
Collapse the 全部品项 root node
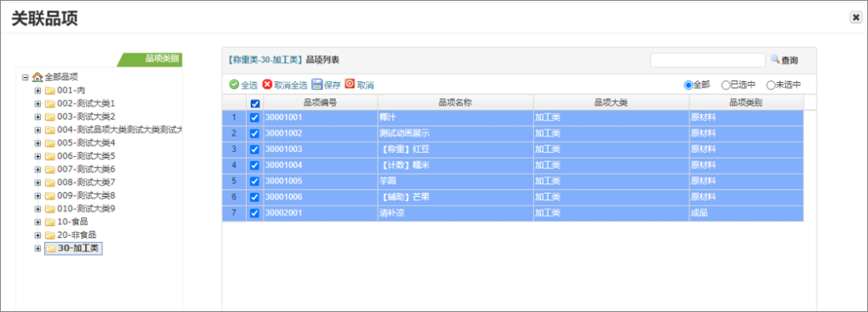pyautogui.click(x=25, y=76)
